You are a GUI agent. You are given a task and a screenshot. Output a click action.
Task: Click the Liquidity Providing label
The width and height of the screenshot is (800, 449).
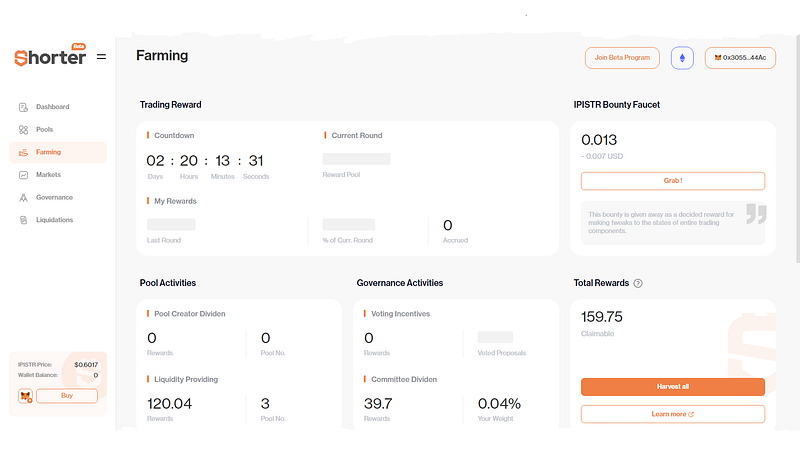[x=186, y=379]
